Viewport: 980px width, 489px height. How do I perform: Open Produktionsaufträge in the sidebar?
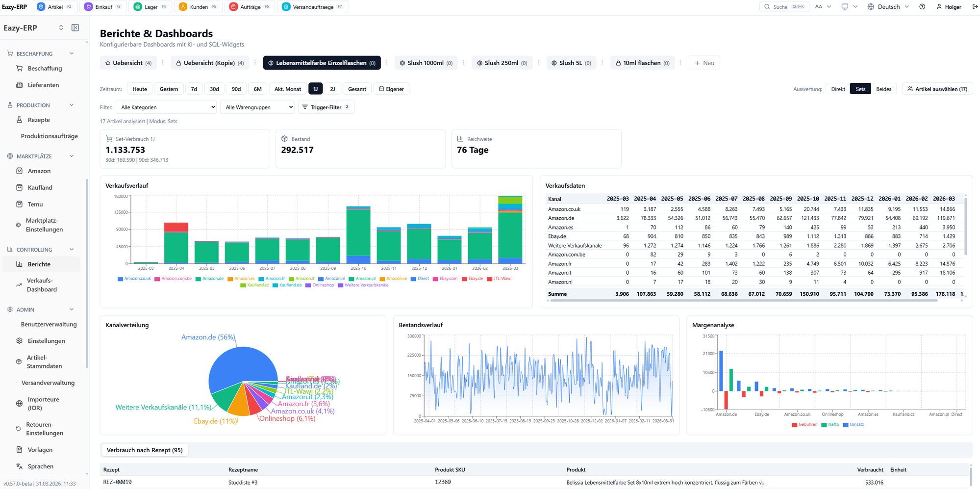pyautogui.click(x=49, y=136)
